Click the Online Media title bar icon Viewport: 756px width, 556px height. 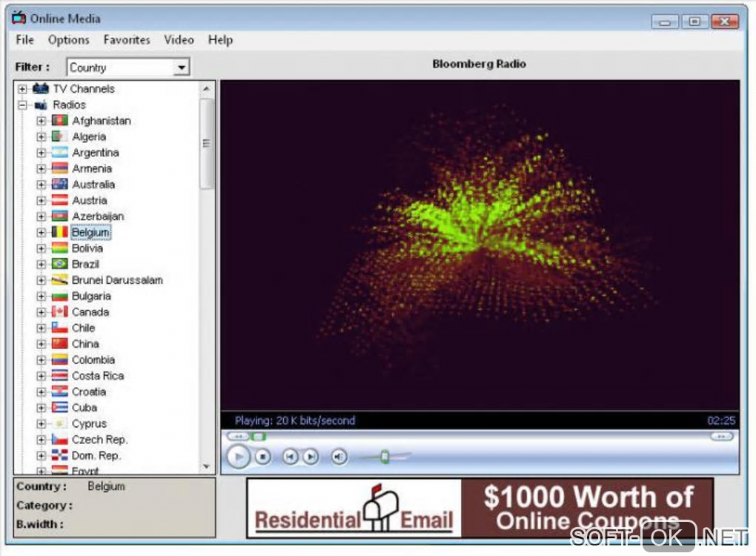[x=19, y=19]
